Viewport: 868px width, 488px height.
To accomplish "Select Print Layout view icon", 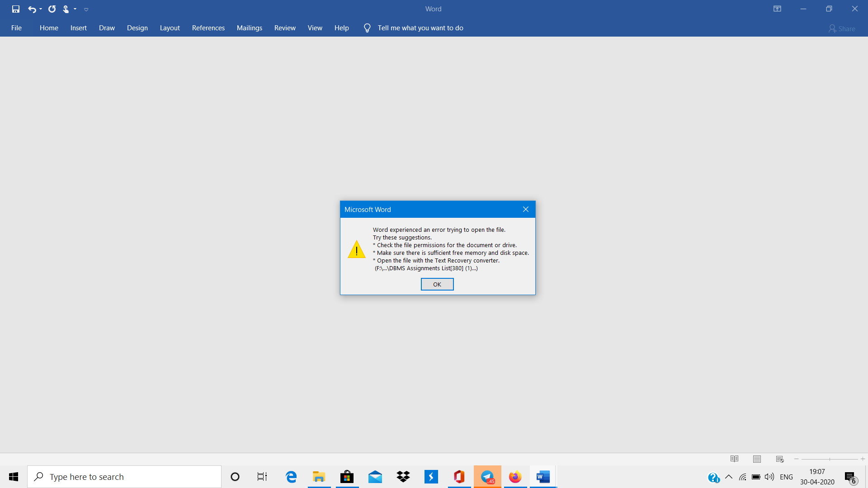I will coord(757,459).
